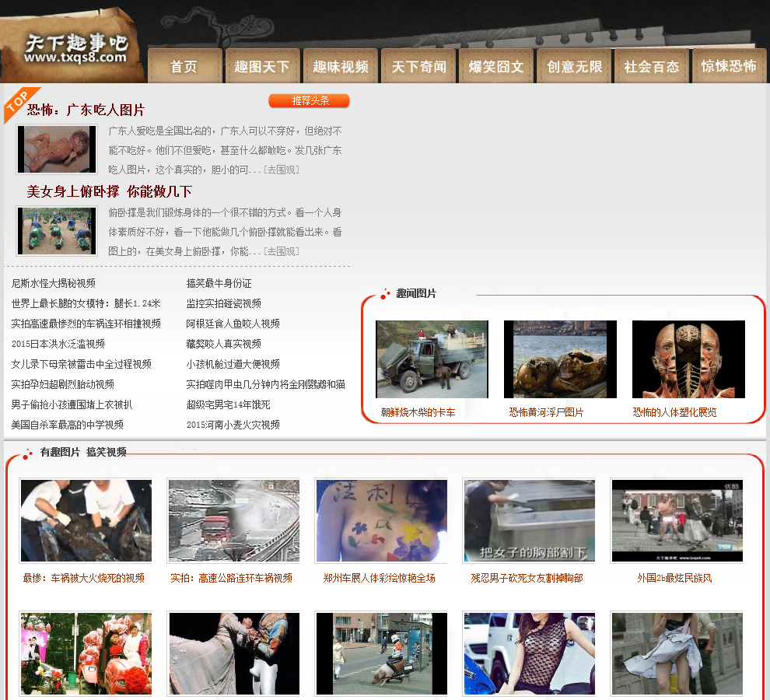Switch to the 社会百态 tab

652,66
